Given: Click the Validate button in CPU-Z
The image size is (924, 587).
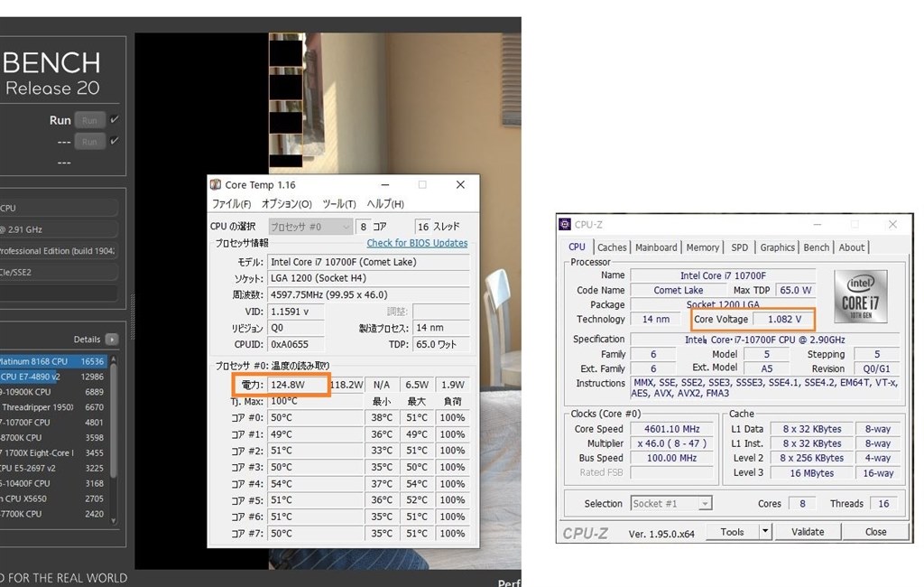Looking at the screenshot, I should (808, 531).
